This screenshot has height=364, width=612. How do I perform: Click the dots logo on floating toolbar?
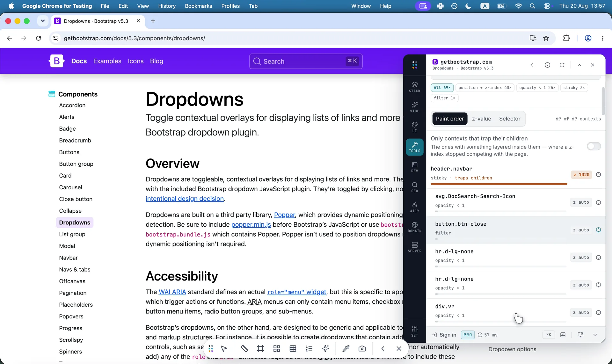tap(210, 349)
